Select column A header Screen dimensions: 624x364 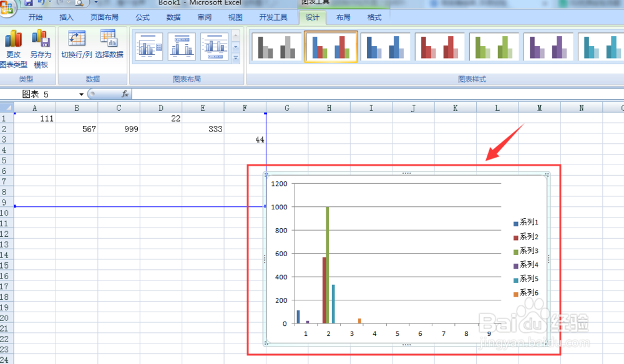[34, 108]
